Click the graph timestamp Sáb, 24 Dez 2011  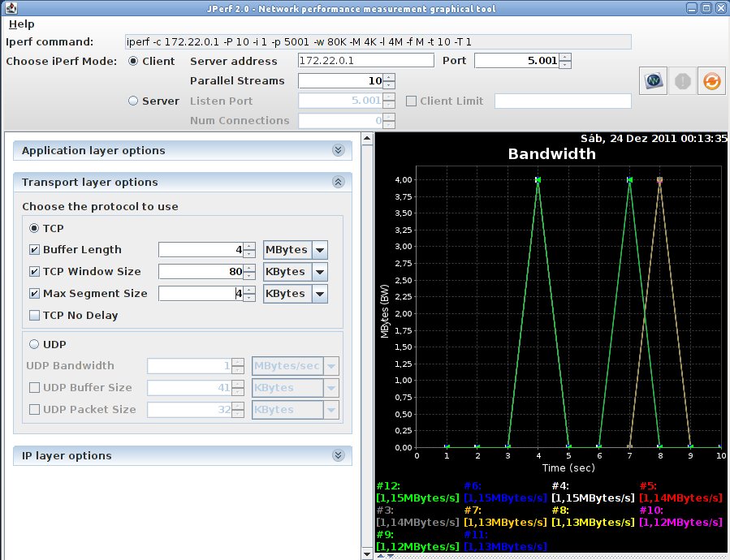tap(654, 138)
